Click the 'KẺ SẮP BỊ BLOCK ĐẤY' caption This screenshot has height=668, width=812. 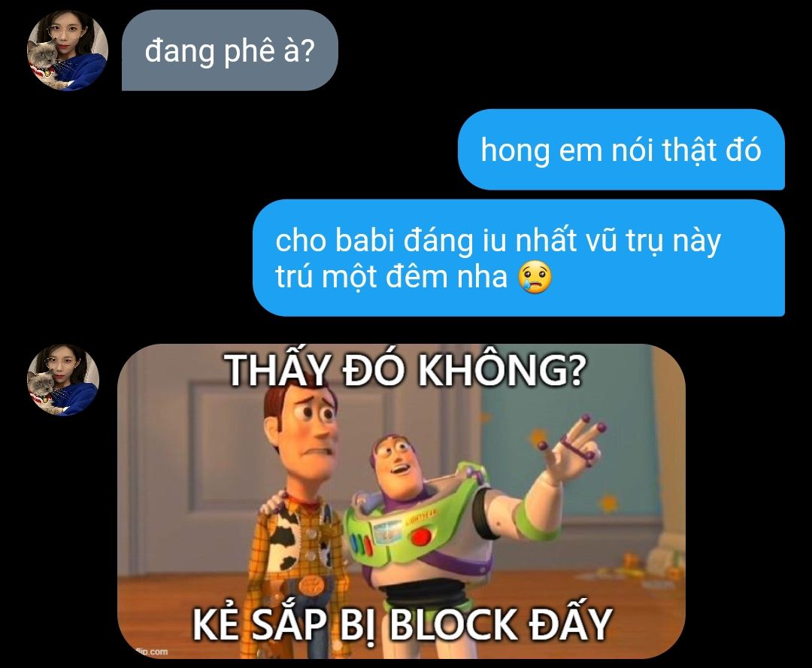402,624
